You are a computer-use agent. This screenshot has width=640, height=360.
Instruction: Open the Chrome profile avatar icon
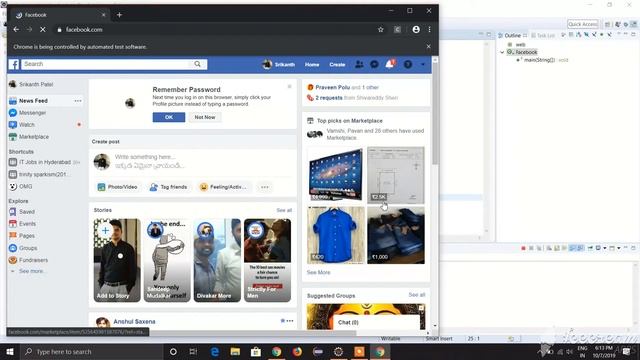(x=416, y=29)
